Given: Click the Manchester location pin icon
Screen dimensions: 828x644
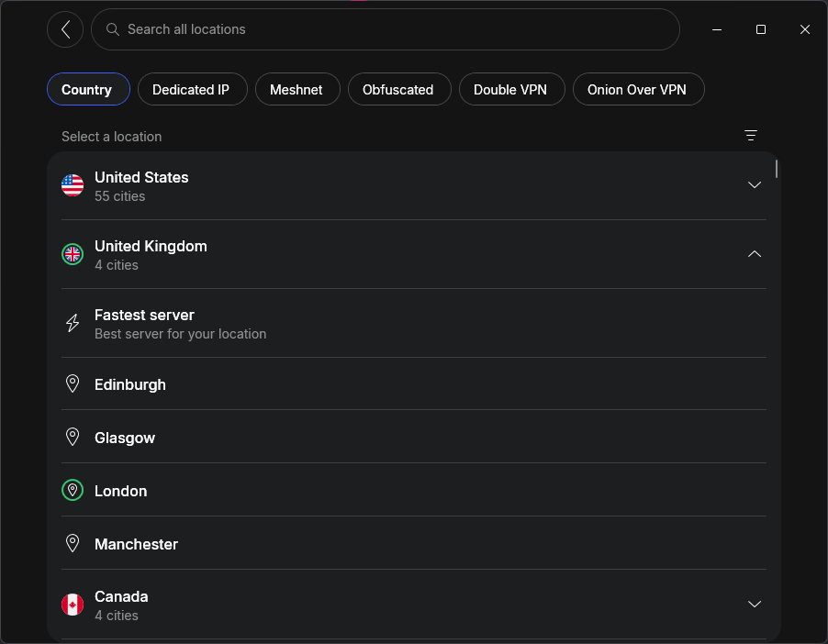Looking at the screenshot, I should pyautogui.click(x=73, y=543).
